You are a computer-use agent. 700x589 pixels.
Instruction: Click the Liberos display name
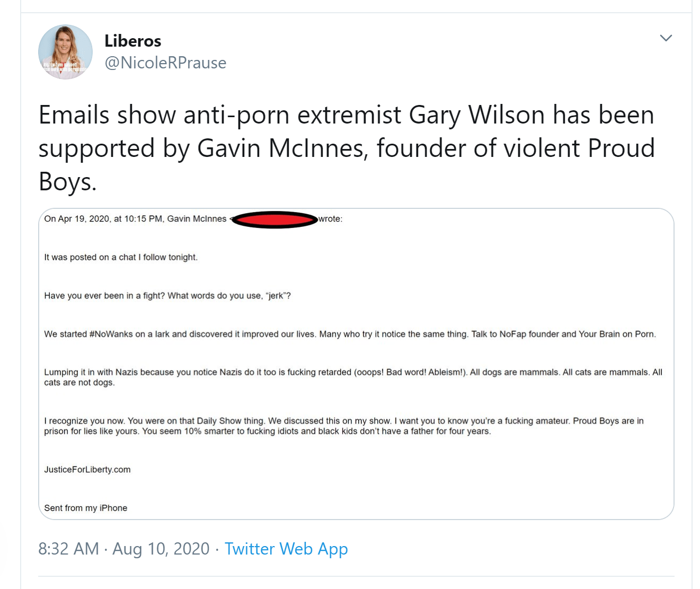coord(132,41)
